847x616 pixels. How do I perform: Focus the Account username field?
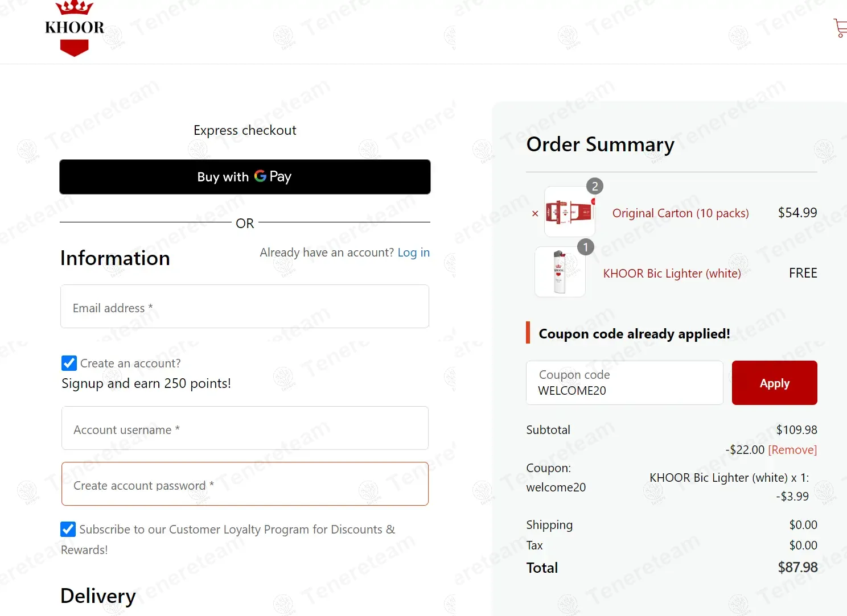(x=245, y=428)
